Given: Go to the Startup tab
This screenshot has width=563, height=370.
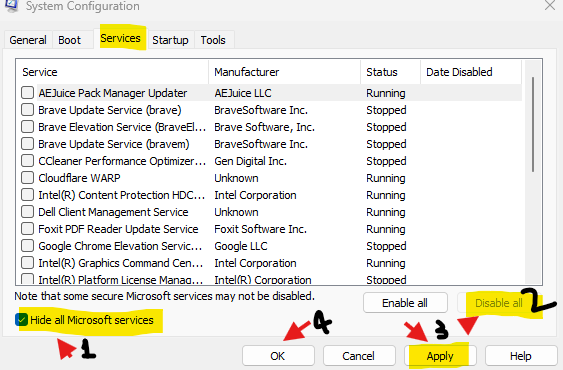Looking at the screenshot, I should (170, 40).
